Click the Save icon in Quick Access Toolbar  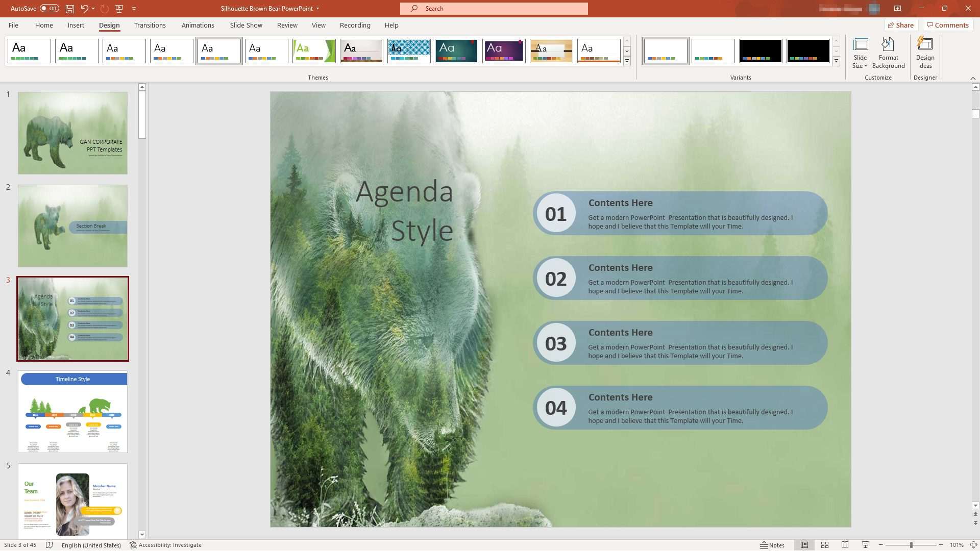[x=69, y=8]
